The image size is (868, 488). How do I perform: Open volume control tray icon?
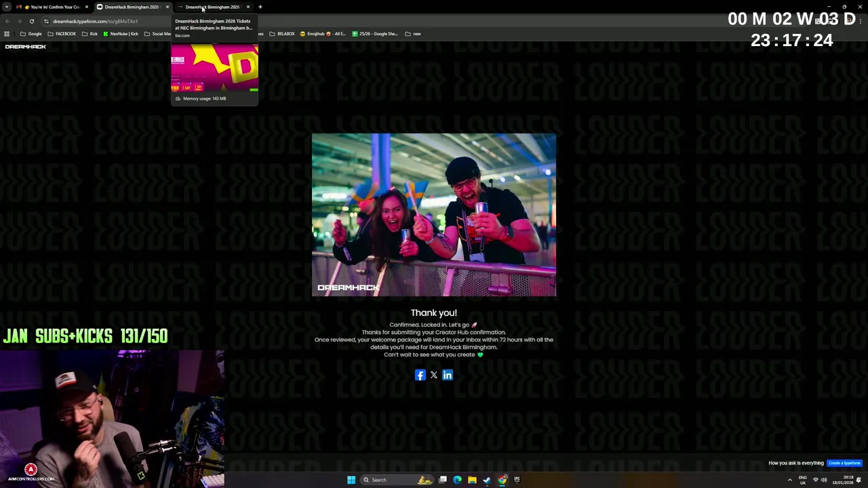click(824, 480)
